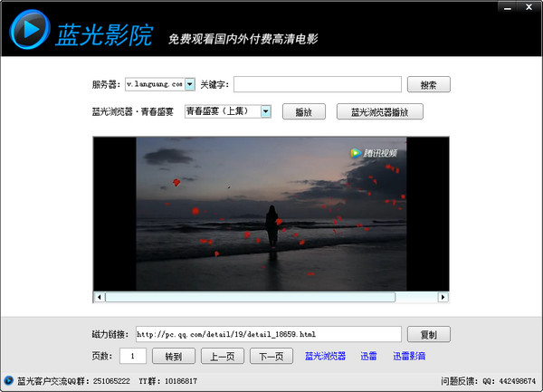Screen dimensions: 543x392
Task: Click the 服务器 label
Action: tap(106, 84)
